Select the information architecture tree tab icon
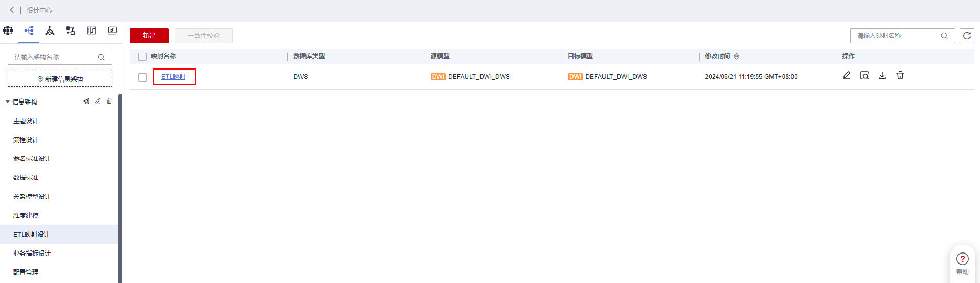 (x=29, y=31)
